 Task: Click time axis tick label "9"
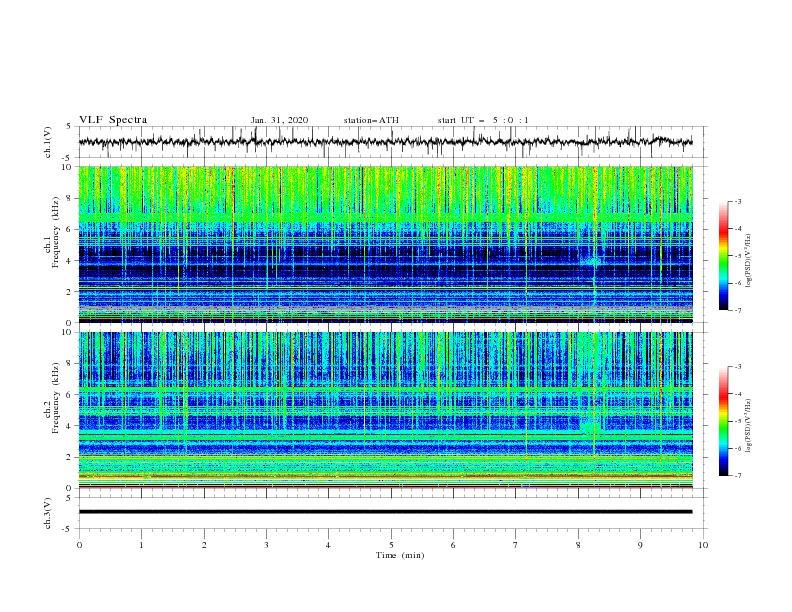pyautogui.click(x=640, y=545)
